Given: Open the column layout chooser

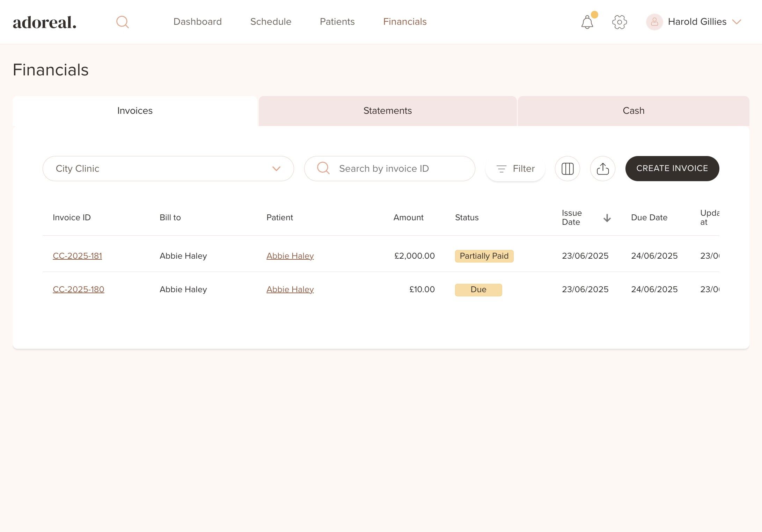Looking at the screenshot, I should click(567, 169).
